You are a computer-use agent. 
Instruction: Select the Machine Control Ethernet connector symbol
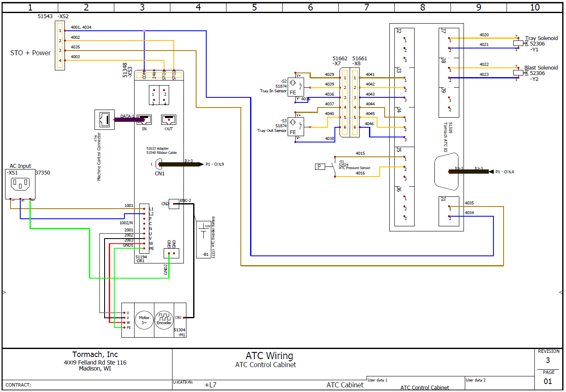(104, 120)
